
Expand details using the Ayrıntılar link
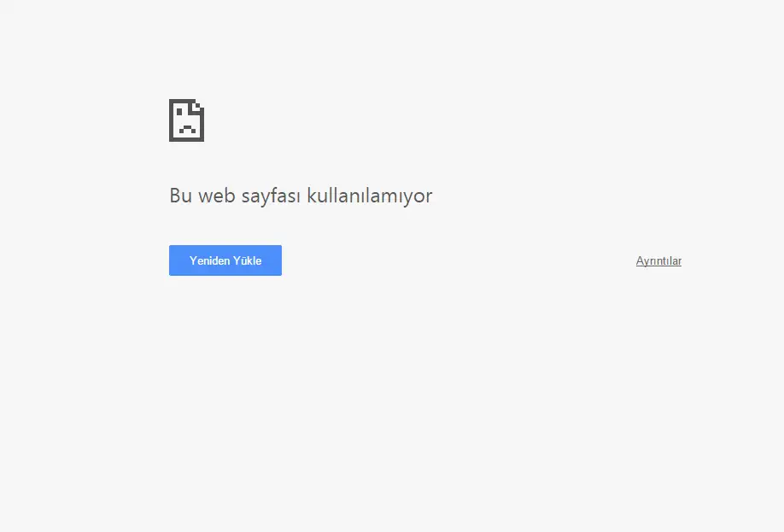point(658,261)
